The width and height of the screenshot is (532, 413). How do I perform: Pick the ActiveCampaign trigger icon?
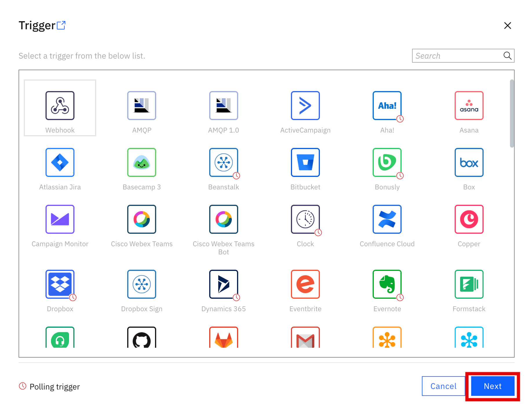coord(305,106)
